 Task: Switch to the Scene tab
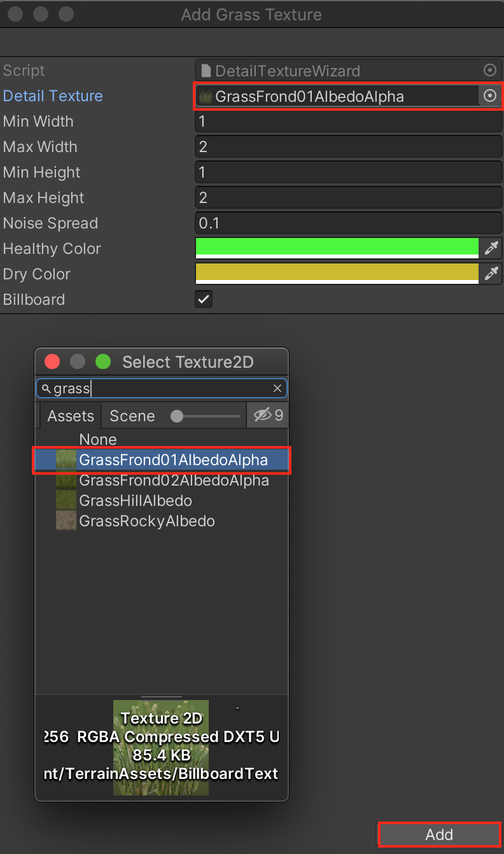(132, 416)
